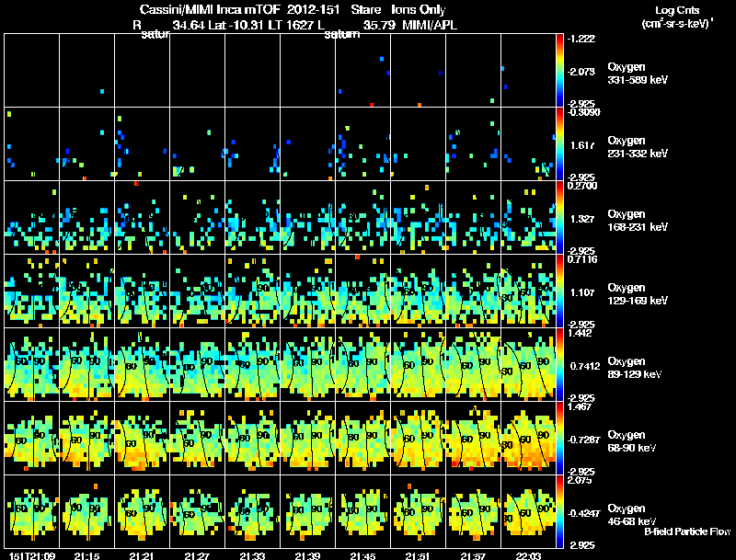Select the Oxygen 68-90 keV label

pos(631,441)
